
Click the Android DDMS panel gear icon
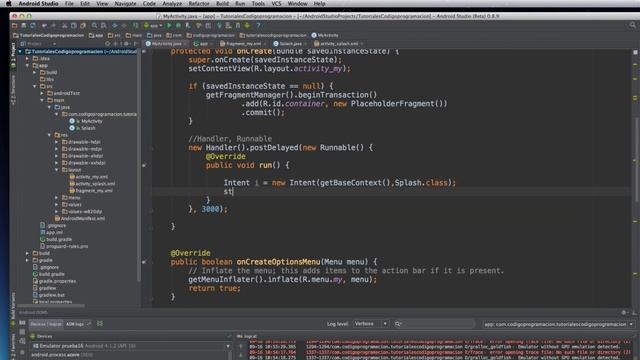624,313
